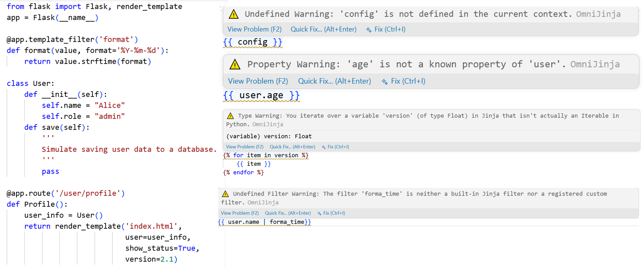Open View Problem (F2) in age property warning
This screenshot has width=644, height=268.
pyautogui.click(x=258, y=81)
